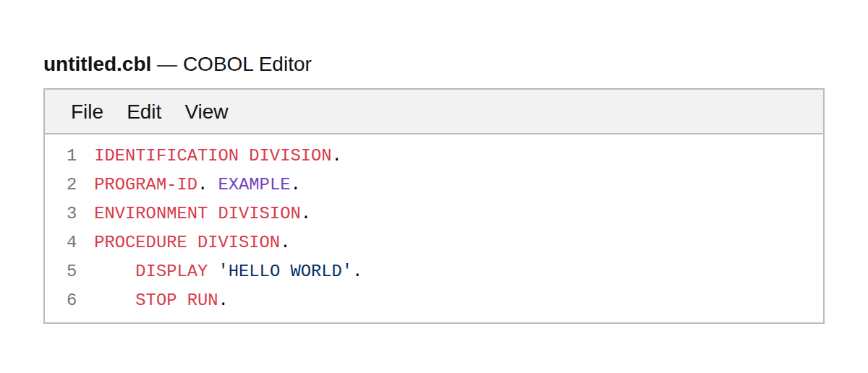Image resolution: width=868 pixels, height=373 pixels.
Task: Open the Edit menu
Action: pos(144,112)
